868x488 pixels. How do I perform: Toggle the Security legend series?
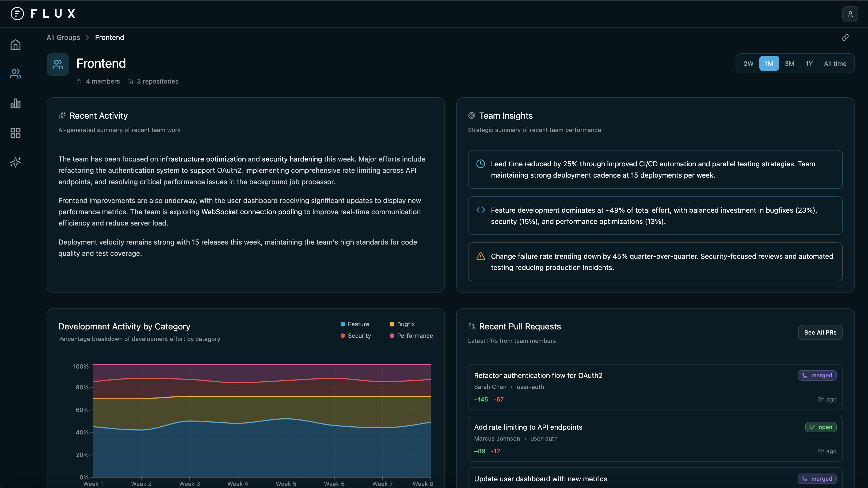356,336
